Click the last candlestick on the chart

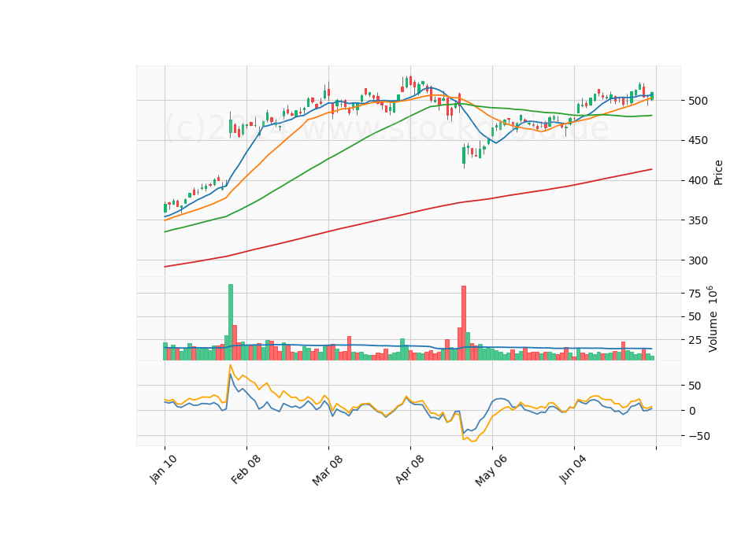[x=652, y=96]
